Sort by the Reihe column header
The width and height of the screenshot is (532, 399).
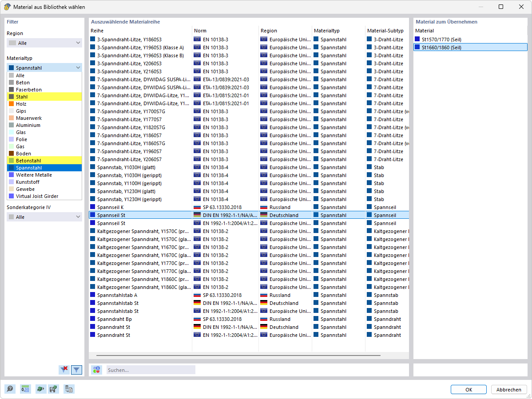click(x=140, y=31)
